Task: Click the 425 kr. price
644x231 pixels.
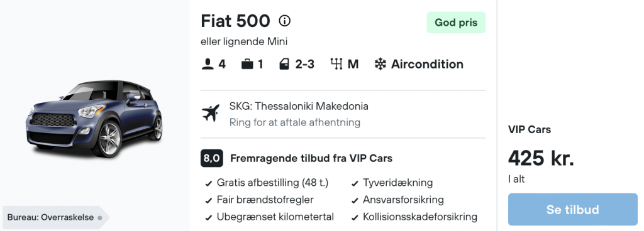Action: (x=541, y=158)
